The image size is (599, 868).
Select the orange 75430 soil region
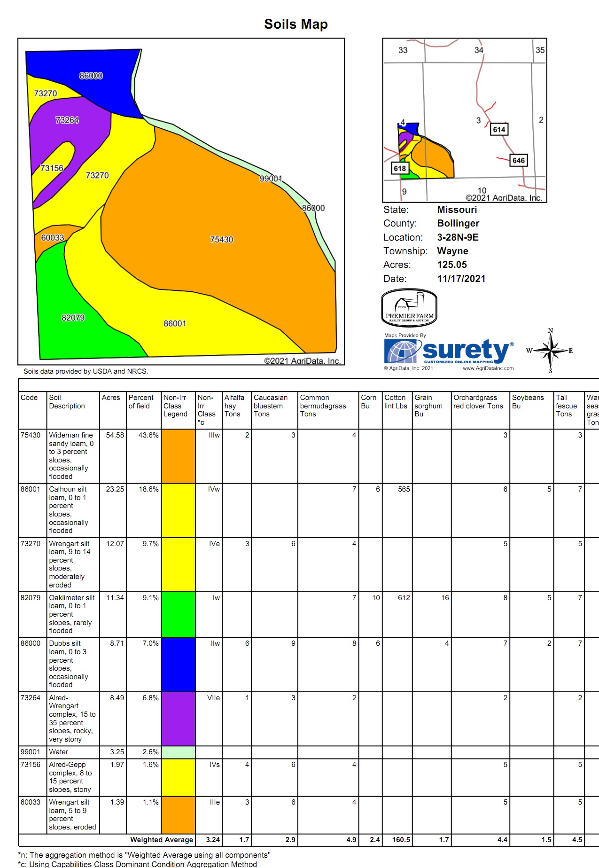[x=221, y=239]
